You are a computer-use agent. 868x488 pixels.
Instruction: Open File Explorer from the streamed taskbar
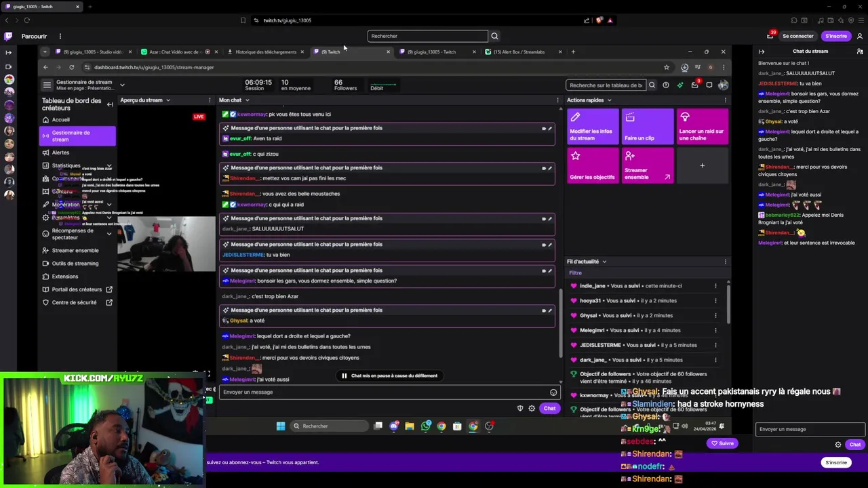click(410, 426)
